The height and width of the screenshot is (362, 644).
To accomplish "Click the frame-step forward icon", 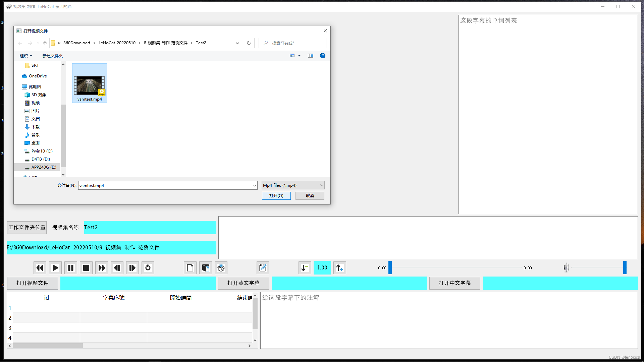I will (132, 267).
